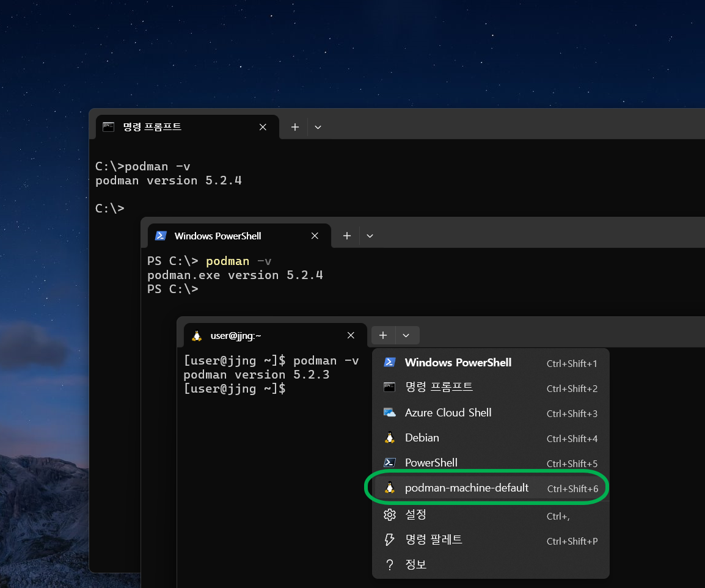Click the Ctrl+Shift+P shortcut label

pos(572,541)
